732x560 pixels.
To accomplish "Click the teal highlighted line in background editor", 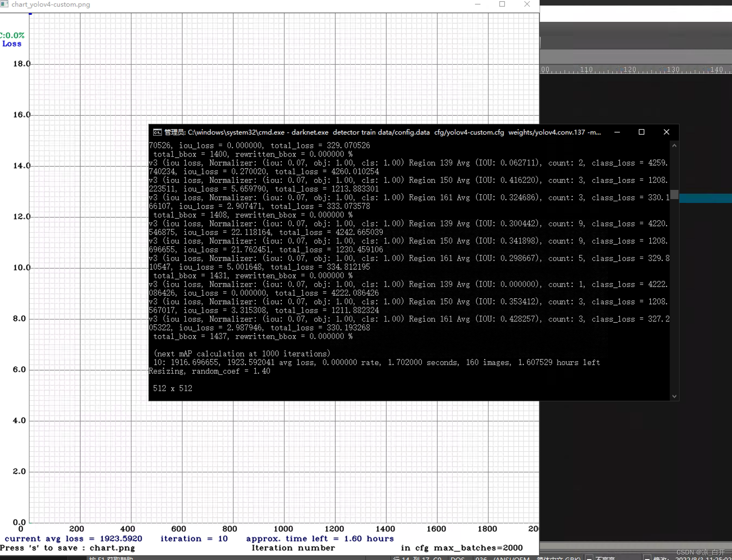I will [705, 198].
